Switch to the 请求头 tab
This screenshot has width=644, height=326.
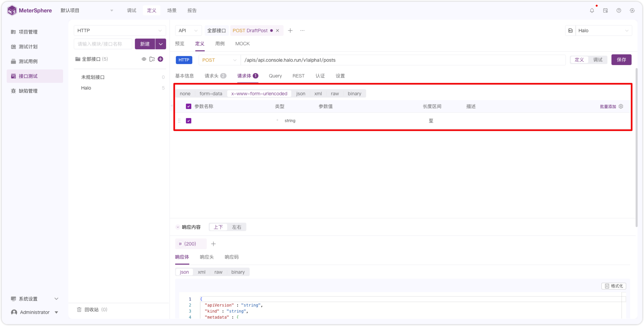215,76
